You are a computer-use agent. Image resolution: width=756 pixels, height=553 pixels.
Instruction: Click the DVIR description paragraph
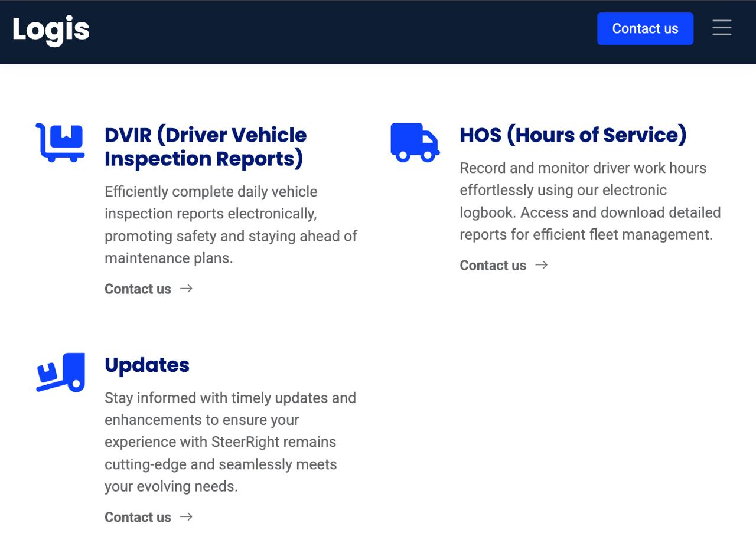(x=230, y=225)
